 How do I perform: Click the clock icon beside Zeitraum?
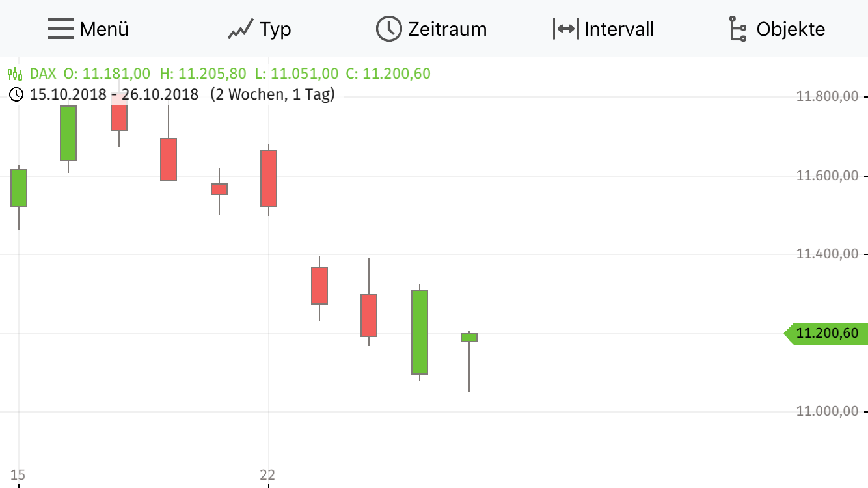point(388,28)
